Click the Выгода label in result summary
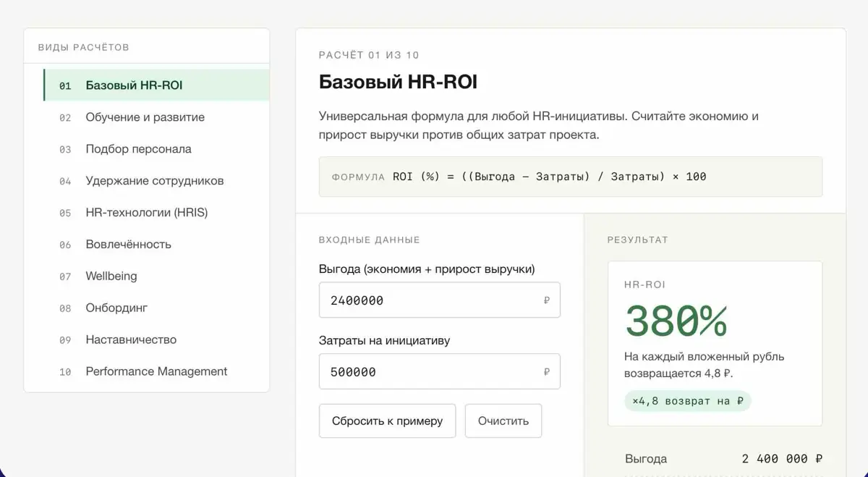868x477 pixels. pyautogui.click(x=646, y=459)
